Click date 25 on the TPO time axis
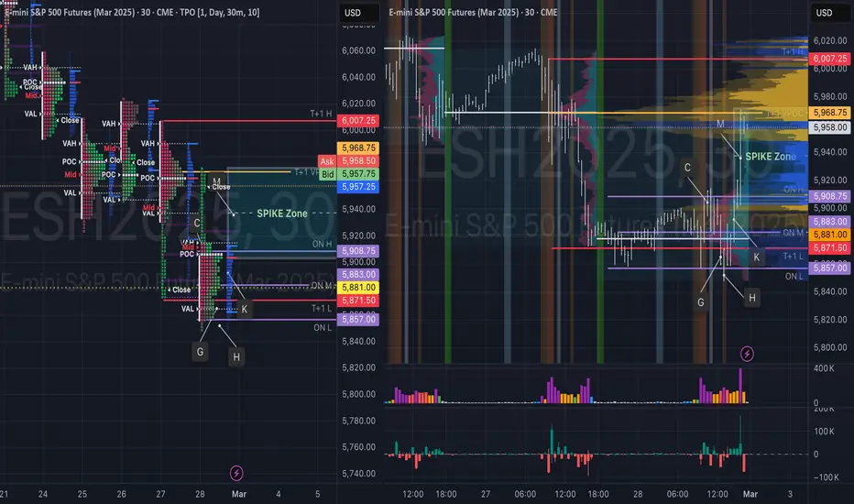Viewport: 854px width, 504px height. [x=82, y=494]
